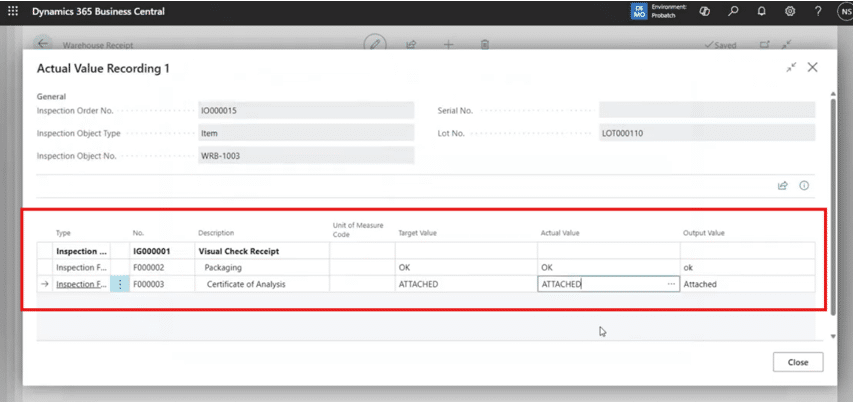Collapse the dialog with the shrink arrows icon
Image resolution: width=853 pixels, height=402 pixels.
[791, 67]
